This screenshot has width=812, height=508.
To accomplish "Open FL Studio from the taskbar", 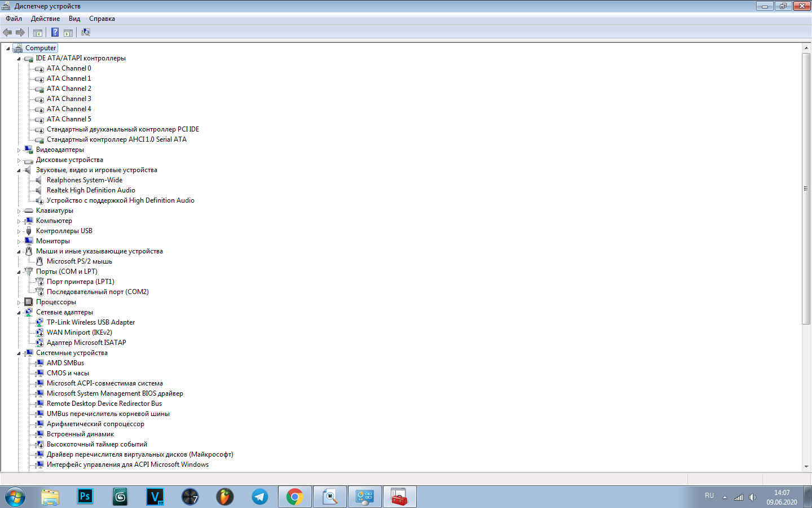I will click(x=225, y=497).
